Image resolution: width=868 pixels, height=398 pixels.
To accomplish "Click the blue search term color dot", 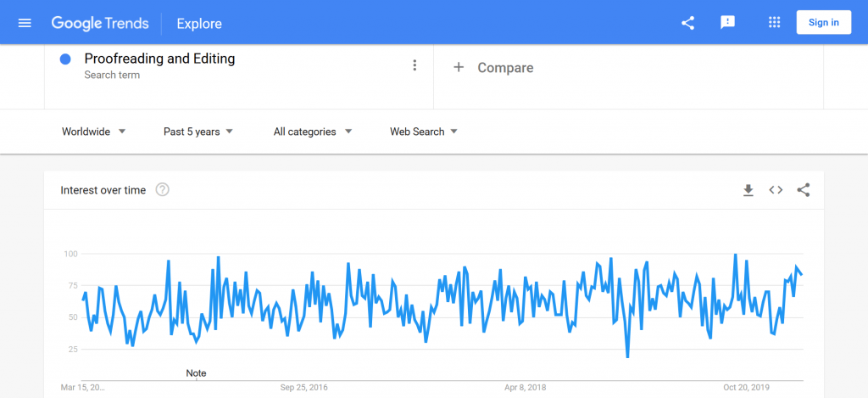I will click(x=65, y=59).
